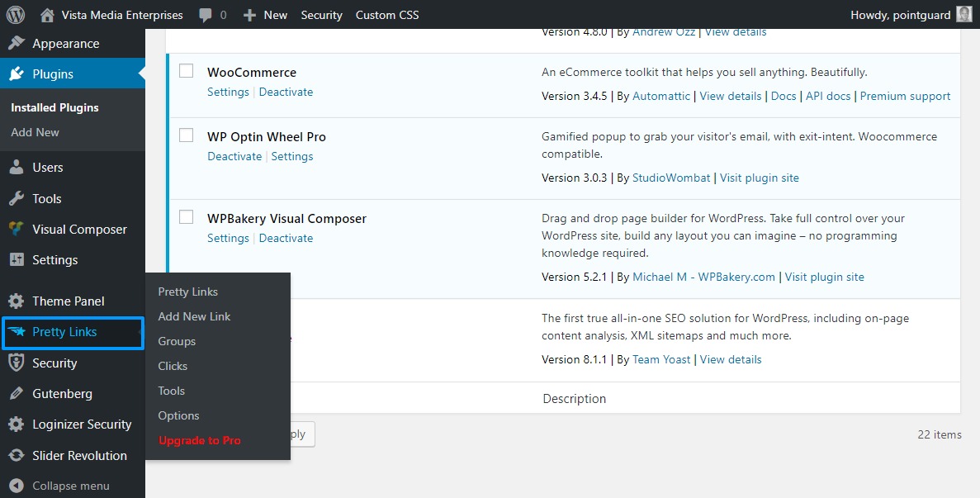Image resolution: width=980 pixels, height=498 pixels.
Task: Deactivate WP Optin Wheel Pro
Action: pyautogui.click(x=234, y=156)
